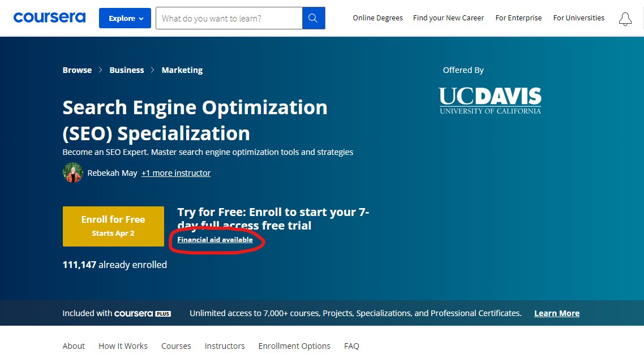Open the Explore dropdown

[x=125, y=18]
